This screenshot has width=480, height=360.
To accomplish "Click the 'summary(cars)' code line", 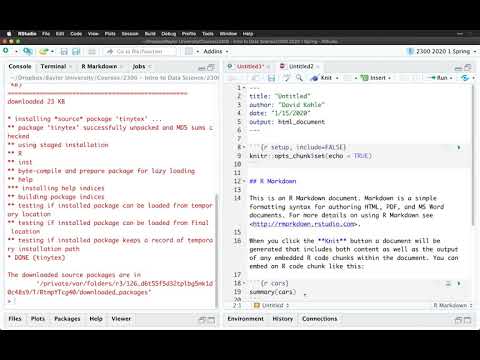I will [273, 292].
